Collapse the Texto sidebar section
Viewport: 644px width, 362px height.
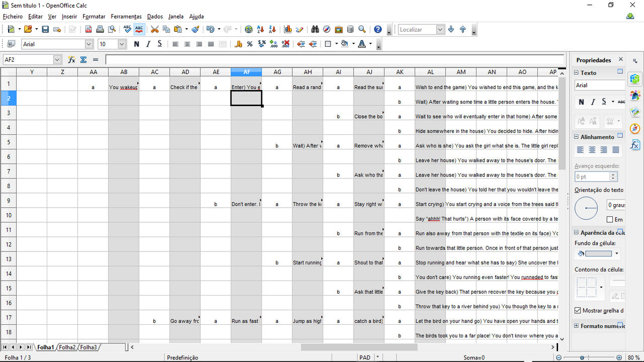coord(577,73)
